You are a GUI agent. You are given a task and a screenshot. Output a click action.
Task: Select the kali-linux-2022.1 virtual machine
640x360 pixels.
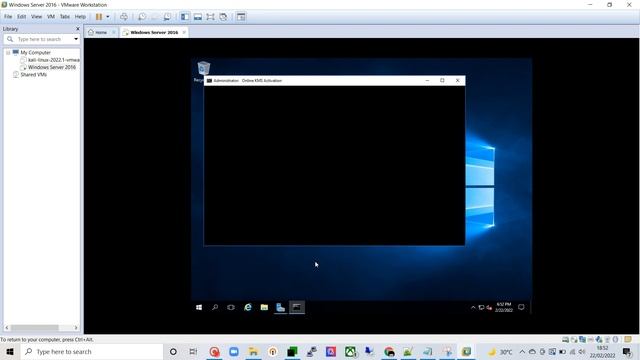[x=53, y=60]
